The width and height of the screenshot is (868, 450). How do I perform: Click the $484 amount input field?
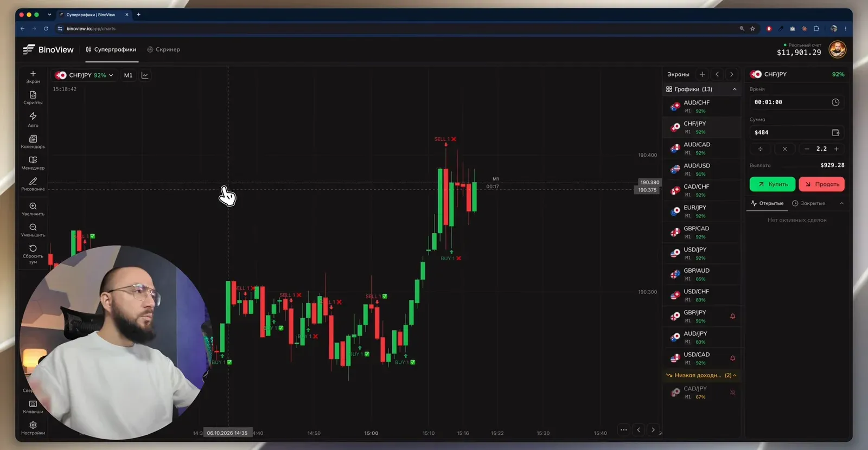(797, 132)
